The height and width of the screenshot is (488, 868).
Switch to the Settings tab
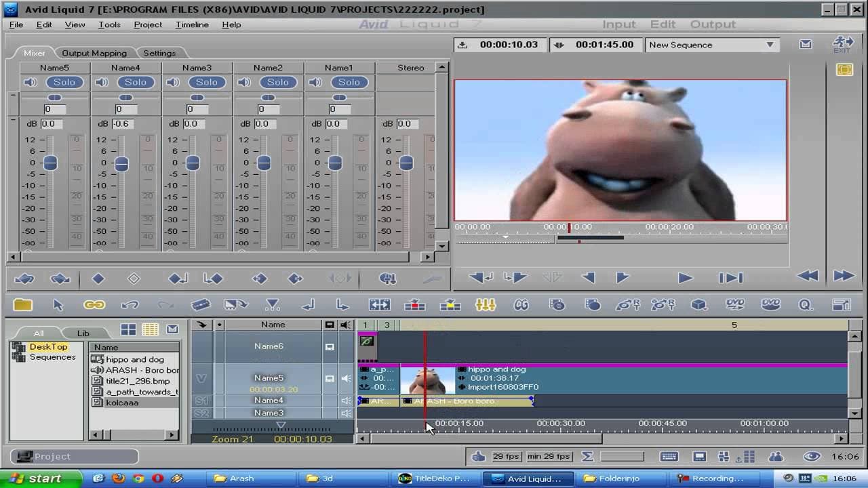point(159,53)
